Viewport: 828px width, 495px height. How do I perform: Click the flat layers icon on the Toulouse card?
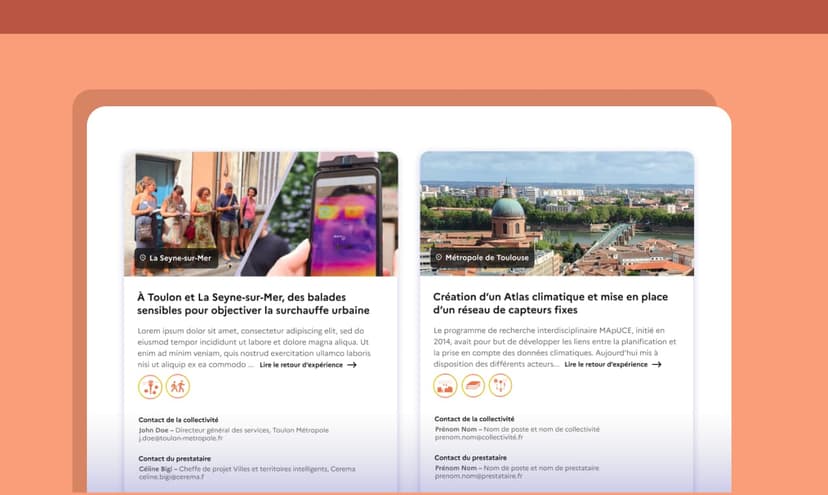click(x=473, y=386)
